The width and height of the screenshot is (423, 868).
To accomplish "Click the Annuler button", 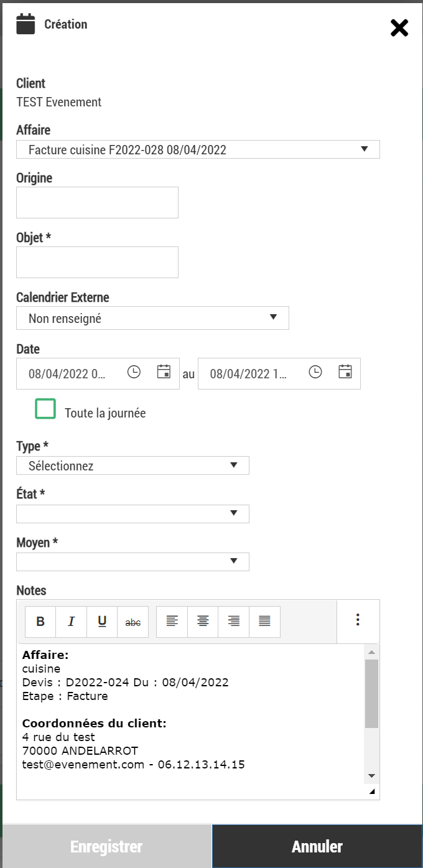I will [x=317, y=846].
